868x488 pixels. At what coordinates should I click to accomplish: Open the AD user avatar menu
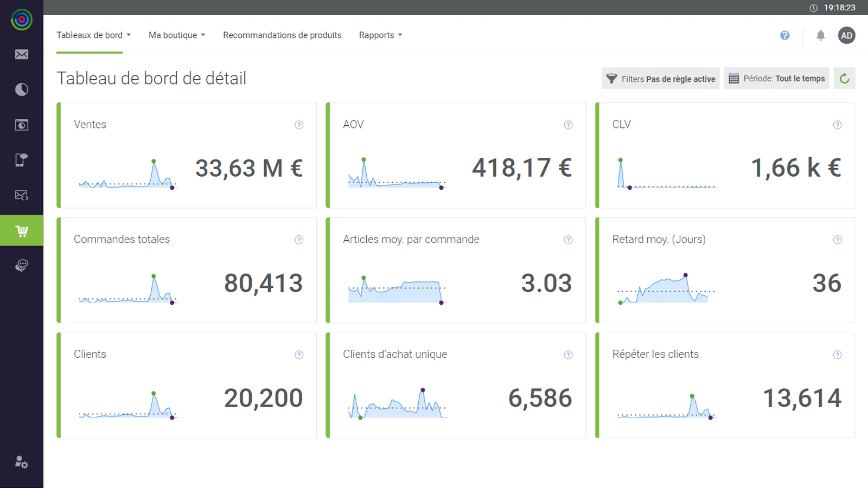point(846,35)
